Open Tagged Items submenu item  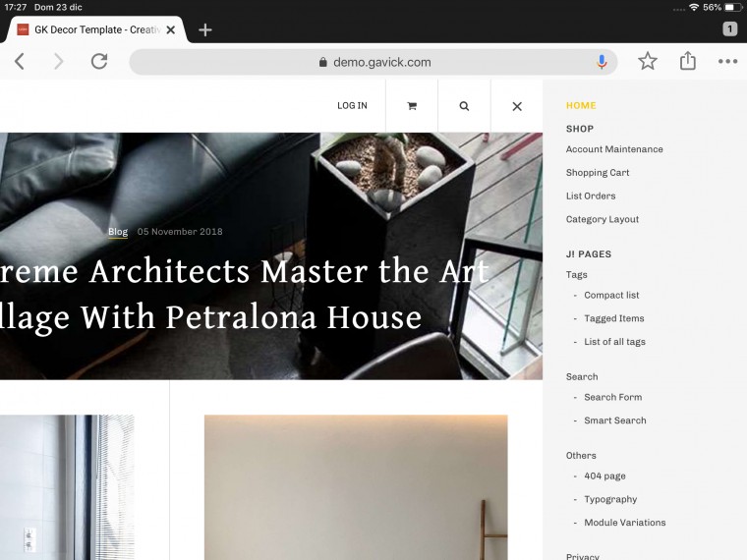pos(614,318)
